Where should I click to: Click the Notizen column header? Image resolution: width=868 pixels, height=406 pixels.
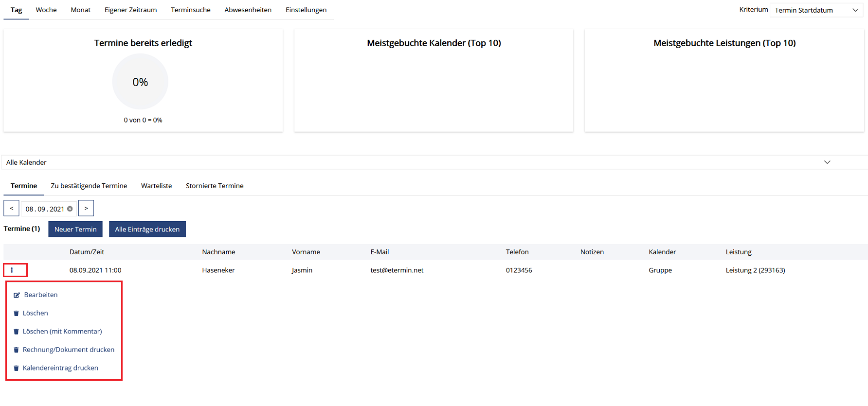(592, 252)
